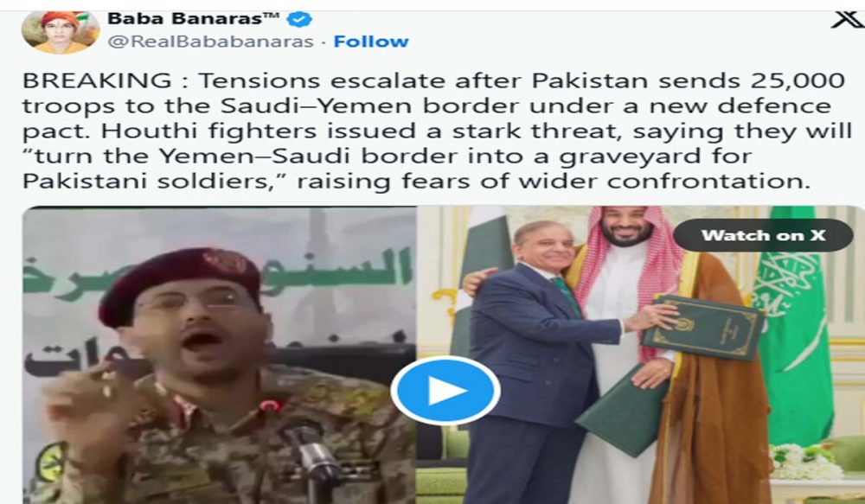Click the blue verified badge
The image size is (865, 504).
point(299,19)
